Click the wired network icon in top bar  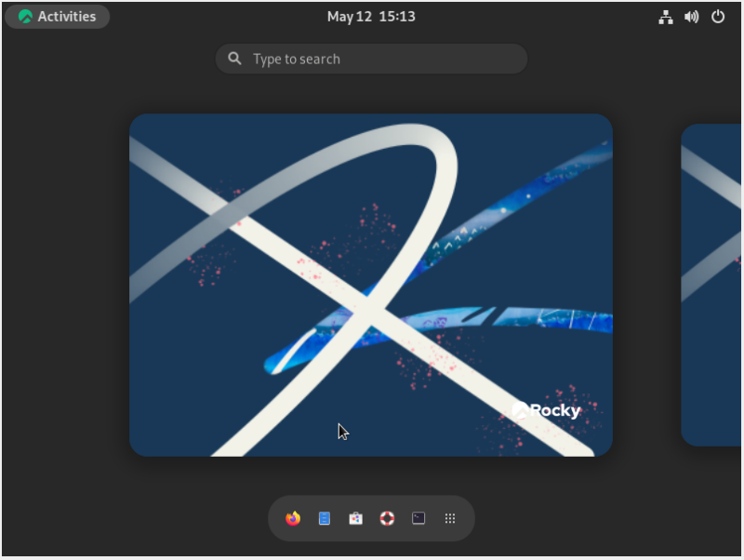coord(665,16)
